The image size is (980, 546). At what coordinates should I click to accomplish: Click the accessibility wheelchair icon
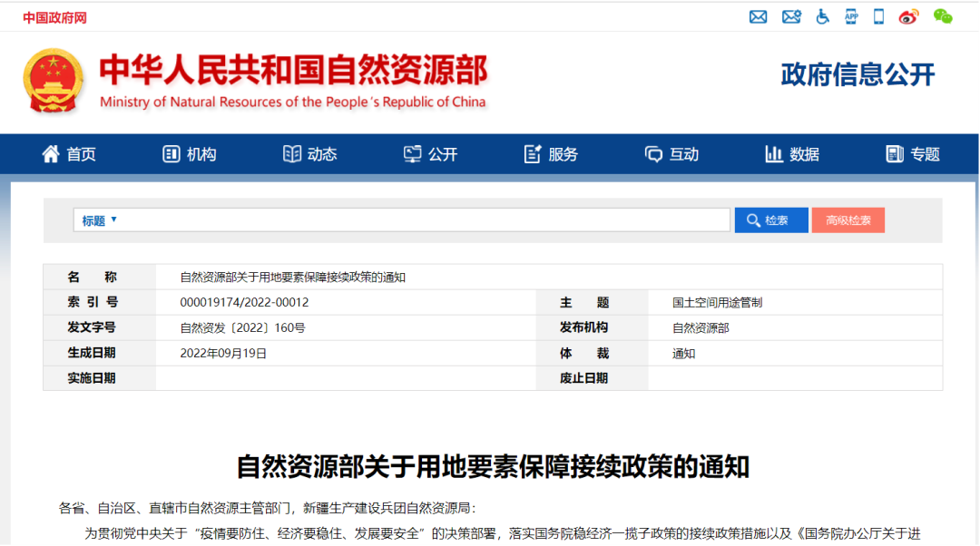click(822, 16)
